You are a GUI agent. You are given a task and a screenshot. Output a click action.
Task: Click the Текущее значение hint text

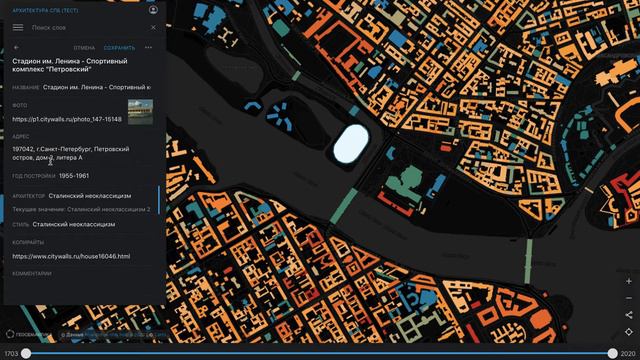click(x=81, y=209)
